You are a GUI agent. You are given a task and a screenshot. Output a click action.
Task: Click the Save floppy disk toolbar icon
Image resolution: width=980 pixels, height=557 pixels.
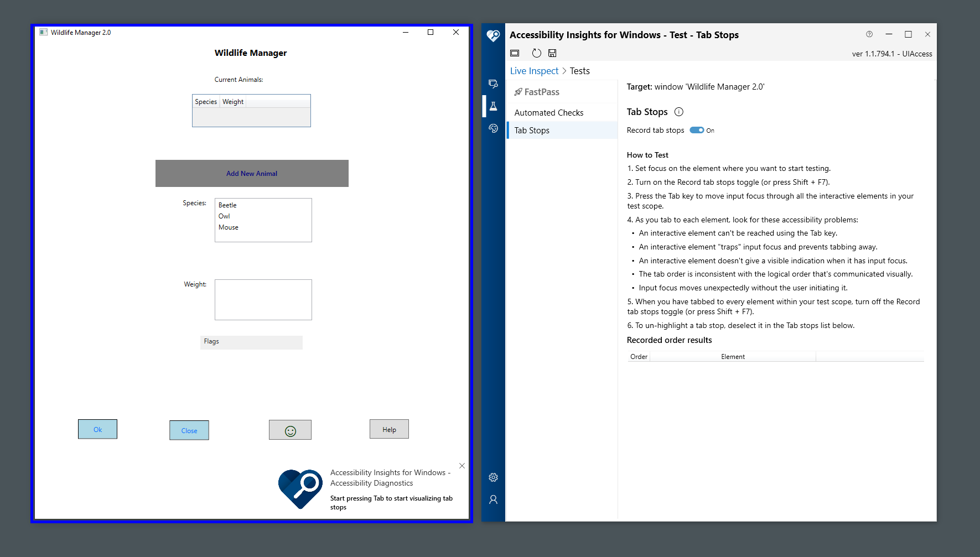[552, 53]
